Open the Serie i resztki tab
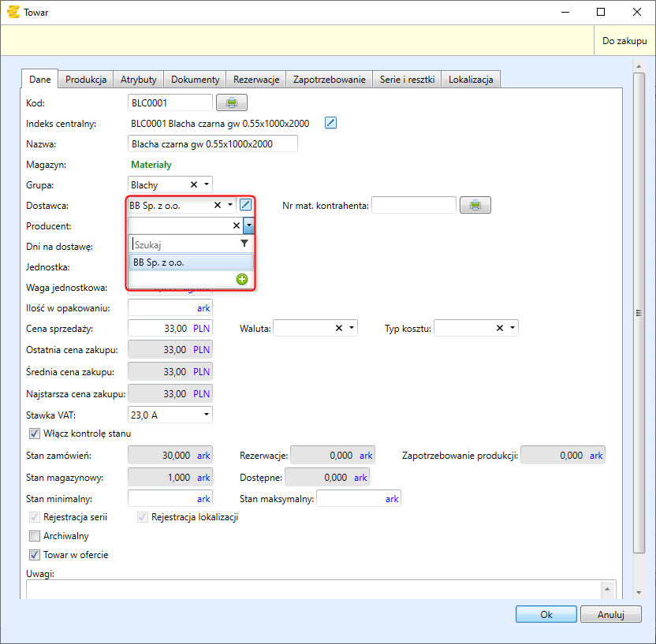This screenshot has width=656, height=644. (407, 80)
